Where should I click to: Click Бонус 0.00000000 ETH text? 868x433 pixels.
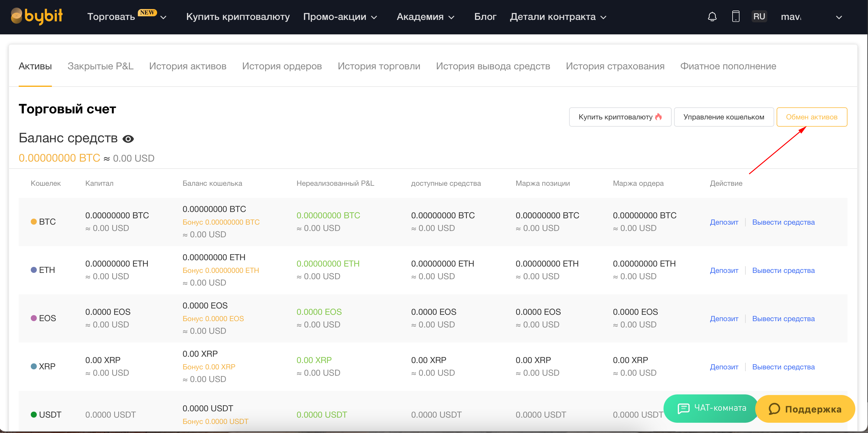pyautogui.click(x=221, y=270)
